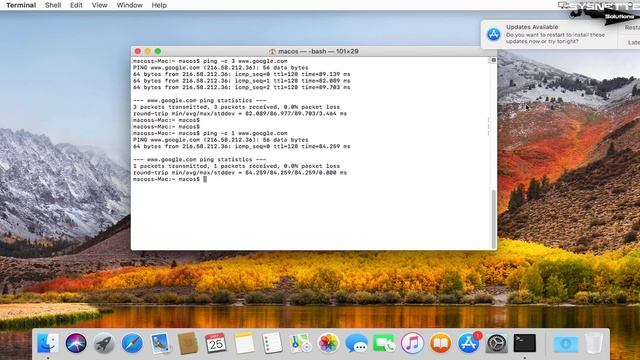640x360 pixels.
Task: Click the line with time=84.259 ms
Action: click(242, 146)
